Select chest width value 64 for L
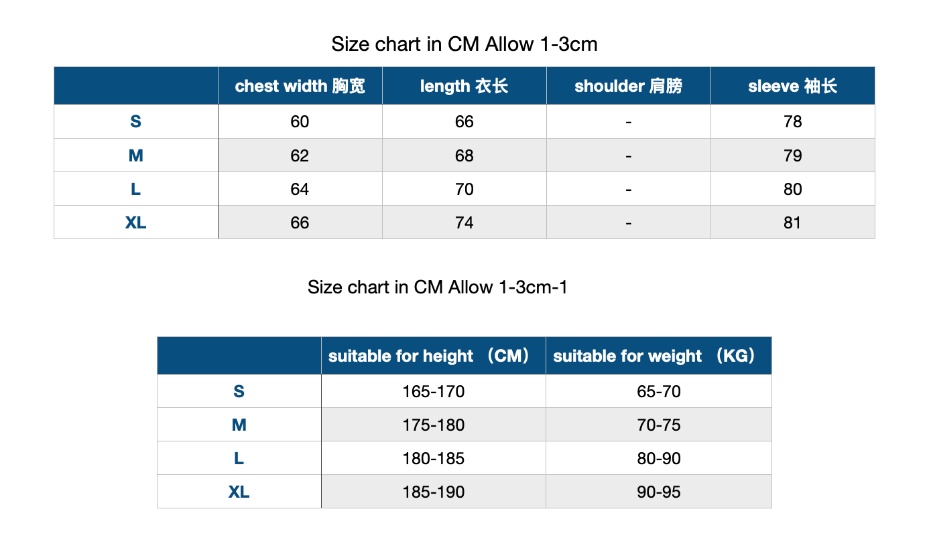 [300, 189]
